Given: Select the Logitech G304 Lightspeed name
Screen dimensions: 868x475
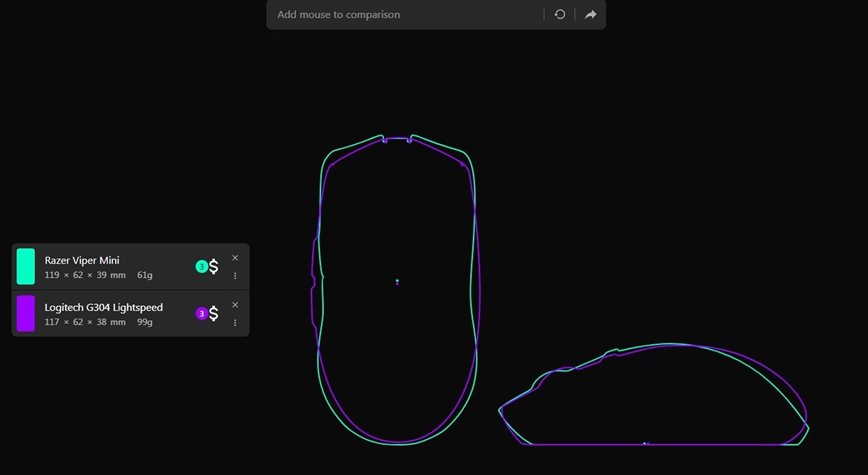Looking at the screenshot, I should [103, 307].
